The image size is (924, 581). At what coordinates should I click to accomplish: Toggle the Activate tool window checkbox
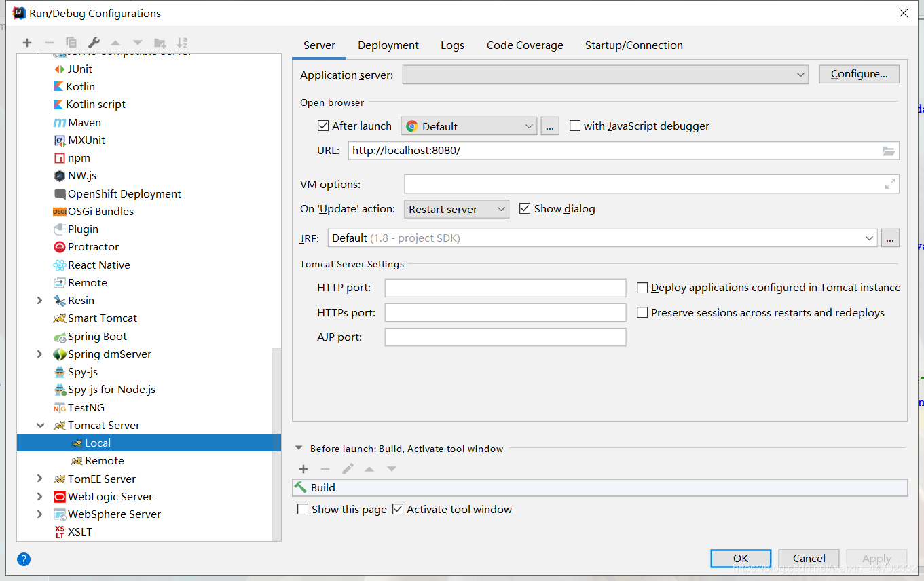398,509
